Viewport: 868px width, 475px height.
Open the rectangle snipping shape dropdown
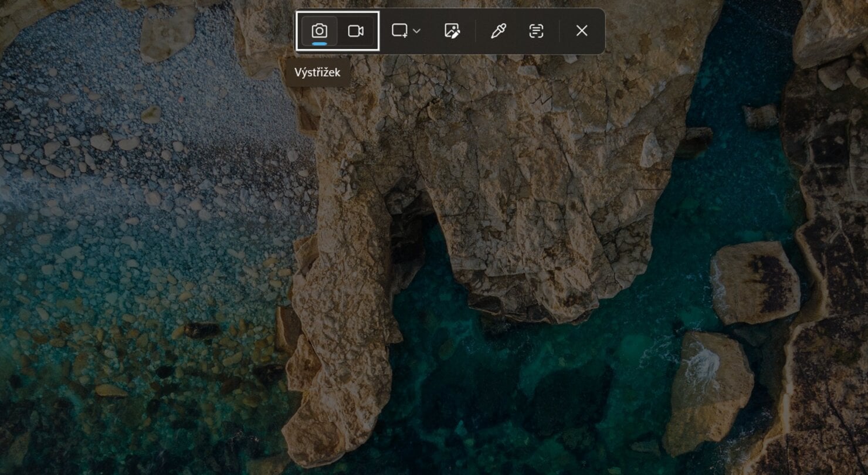point(406,31)
